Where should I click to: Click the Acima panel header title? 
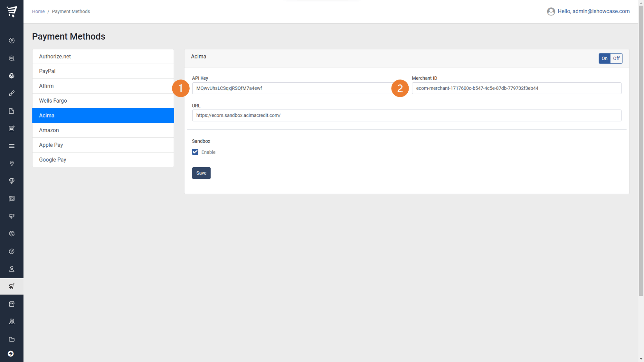[x=199, y=57]
